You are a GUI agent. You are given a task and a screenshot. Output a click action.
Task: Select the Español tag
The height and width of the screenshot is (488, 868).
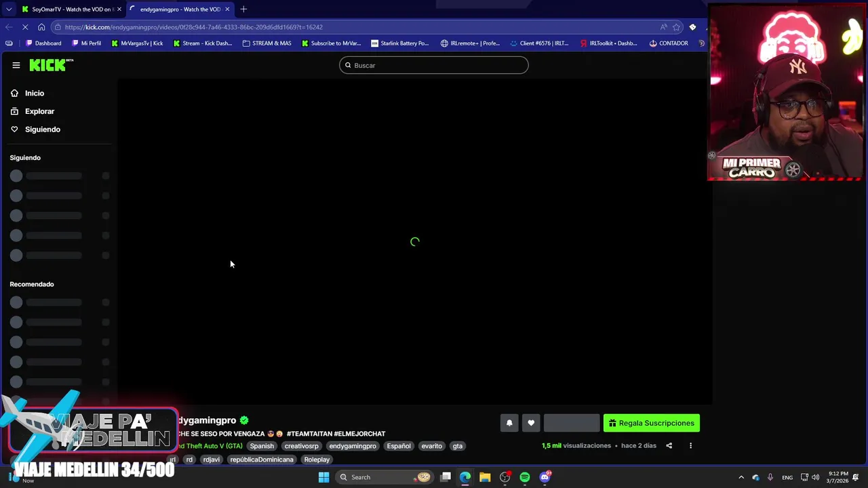[399, 446]
